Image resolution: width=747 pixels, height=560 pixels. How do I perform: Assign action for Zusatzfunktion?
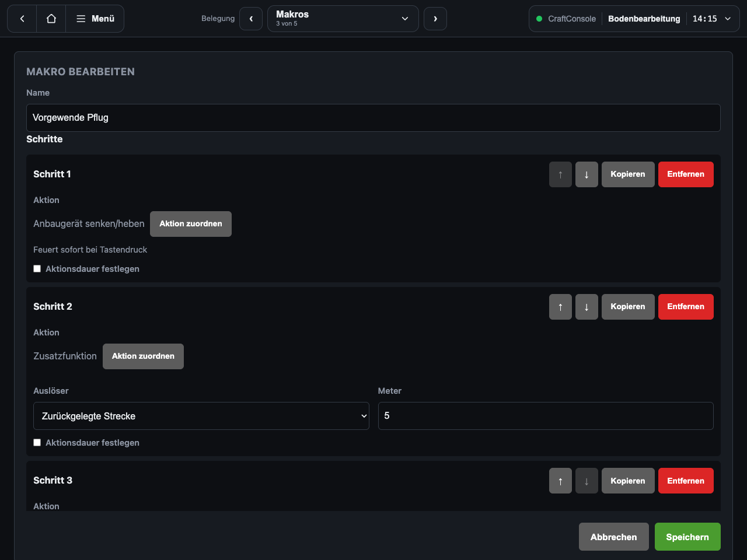[x=143, y=356]
